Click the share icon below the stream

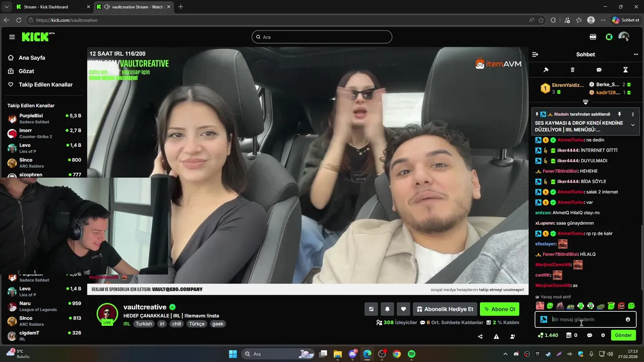(x=480, y=337)
